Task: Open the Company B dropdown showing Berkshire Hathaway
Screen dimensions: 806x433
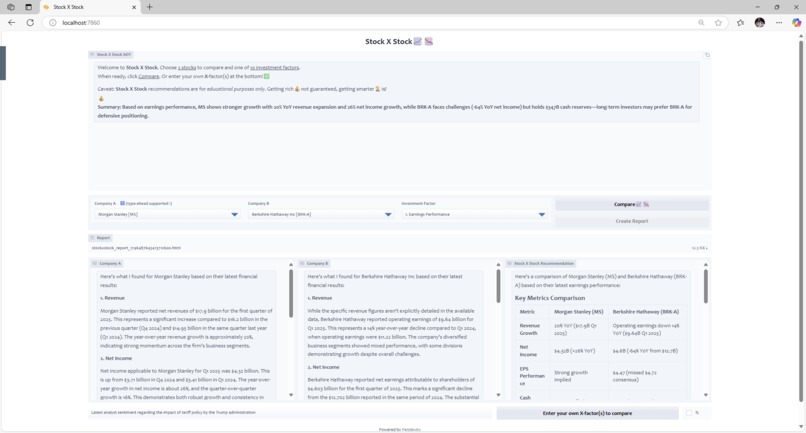Action: click(321, 214)
